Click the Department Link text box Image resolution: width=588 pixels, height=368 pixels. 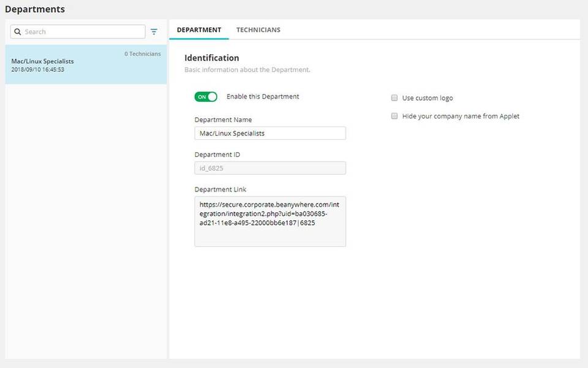(x=269, y=222)
